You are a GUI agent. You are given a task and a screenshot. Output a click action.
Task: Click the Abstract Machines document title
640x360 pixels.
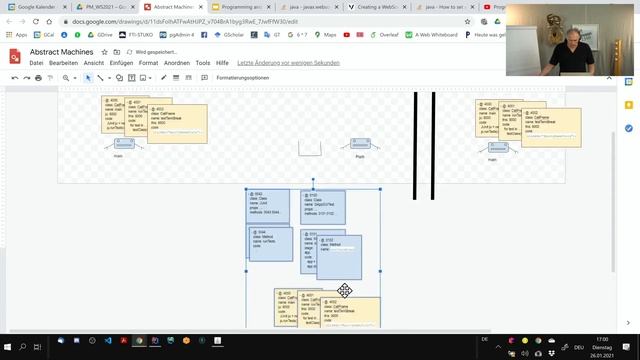coord(61,52)
